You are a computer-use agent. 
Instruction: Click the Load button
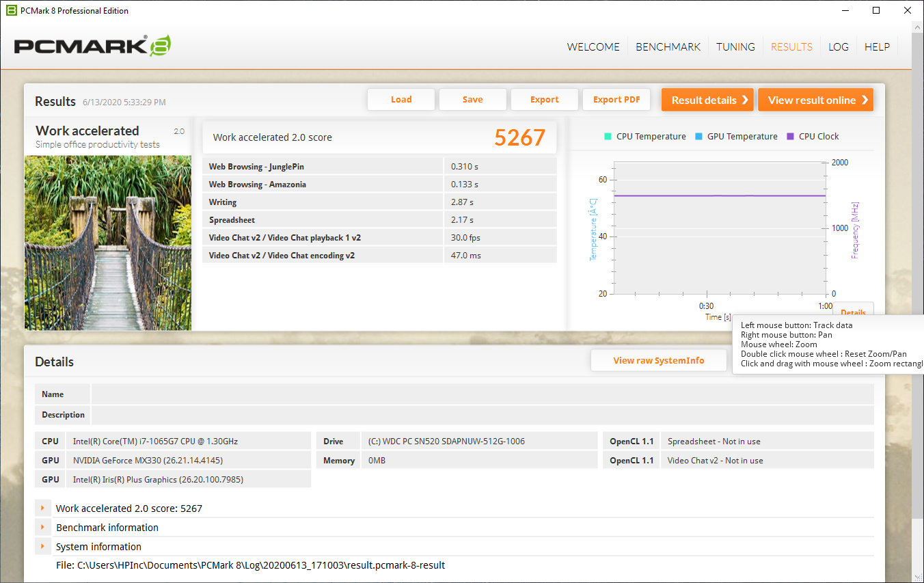(x=401, y=100)
